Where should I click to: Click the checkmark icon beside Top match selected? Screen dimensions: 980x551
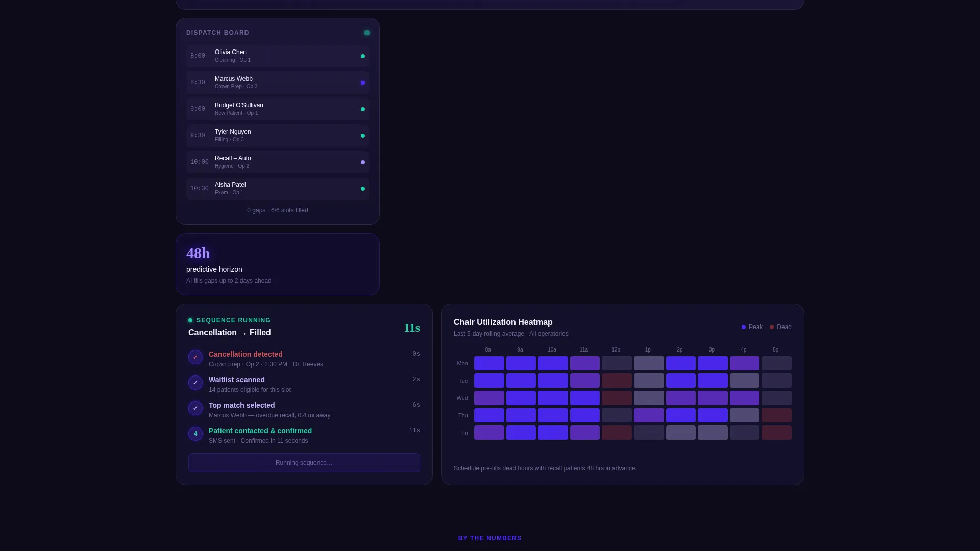[195, 408]
